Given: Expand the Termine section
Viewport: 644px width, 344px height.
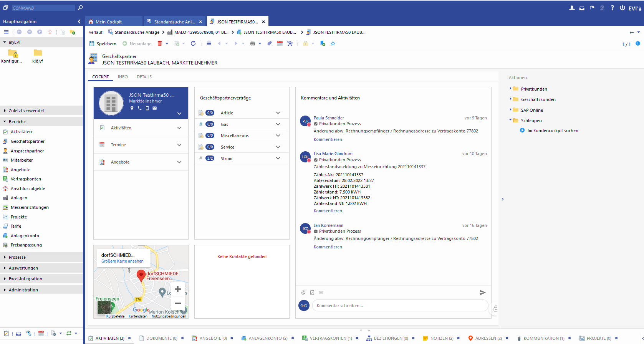Looking at the screenshot, I should [179, 145].
